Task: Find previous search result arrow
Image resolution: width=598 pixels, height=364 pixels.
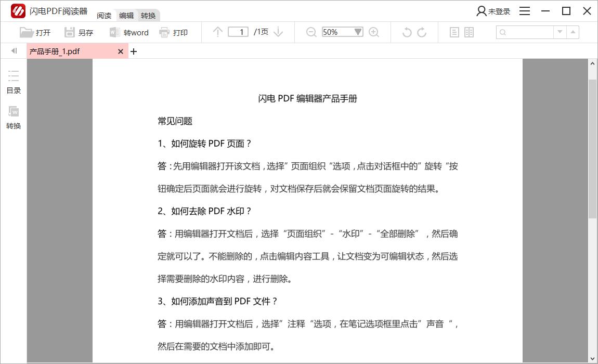Action: (x=573, y=32)
